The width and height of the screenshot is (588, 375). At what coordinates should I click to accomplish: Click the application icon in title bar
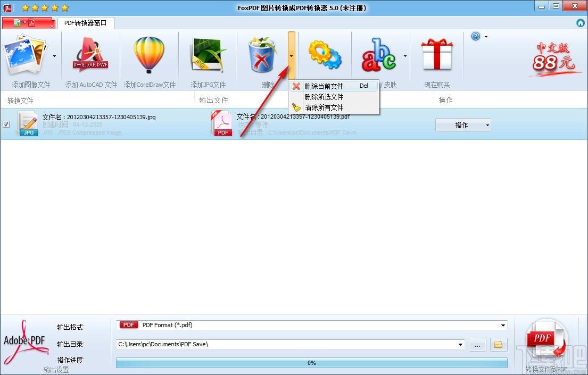coord(7,7)
